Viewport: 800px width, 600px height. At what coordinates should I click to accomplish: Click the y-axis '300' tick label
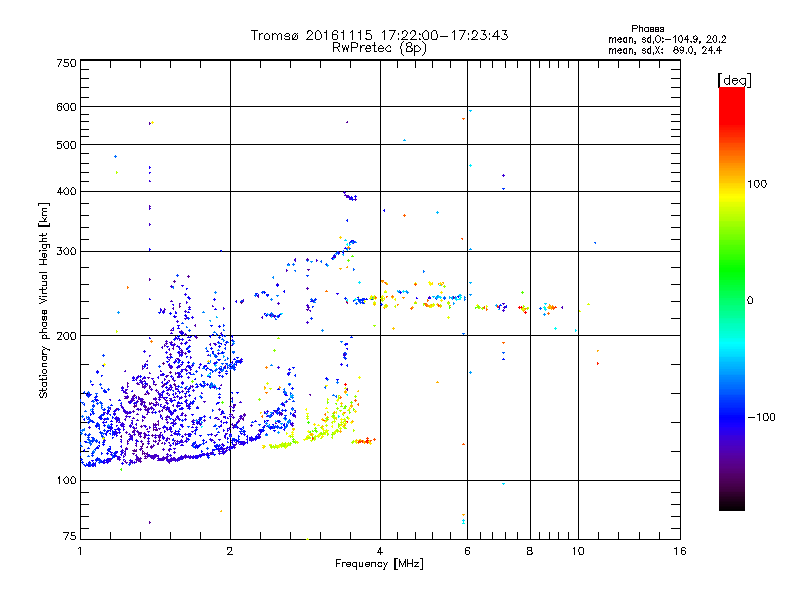pos(66,252)
